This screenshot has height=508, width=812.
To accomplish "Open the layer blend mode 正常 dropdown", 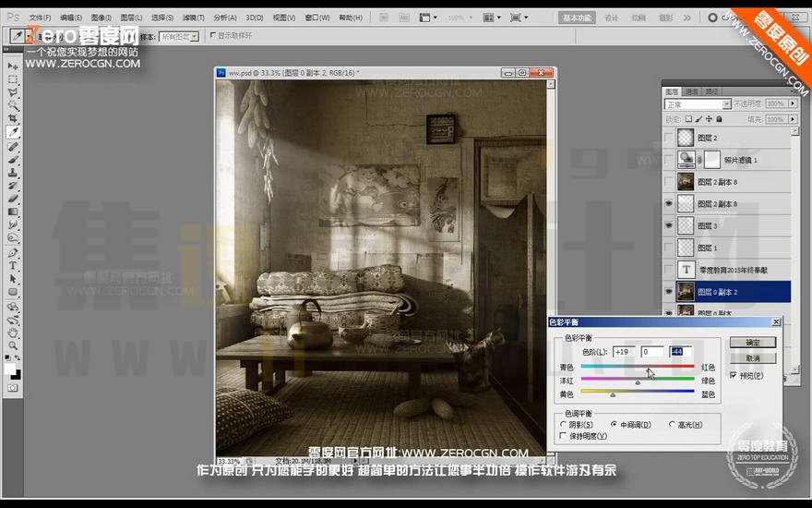I will coord(698,104).
